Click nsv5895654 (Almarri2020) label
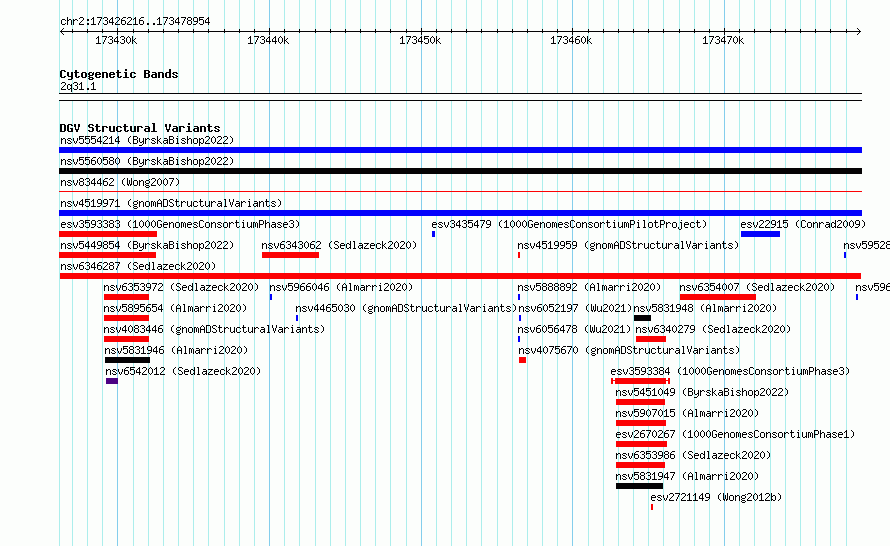The width and height of the screenshot is (890, 546). [175, 308]
